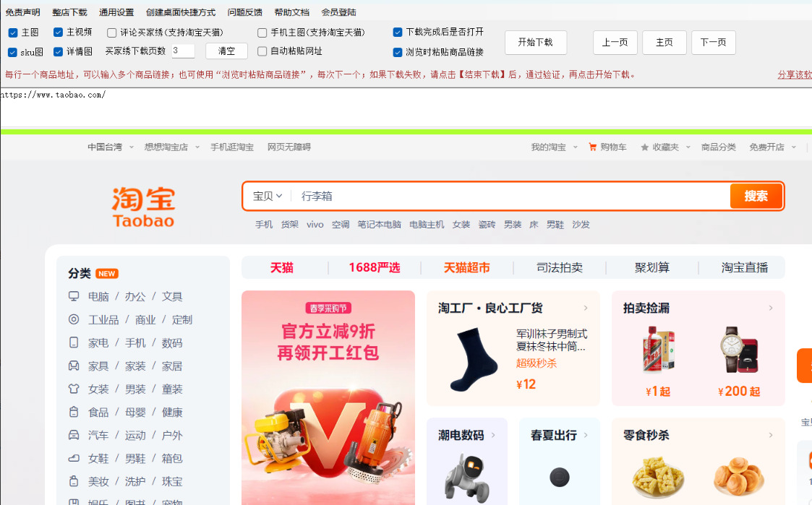Open the wristwatch auction thumbnail
This screenshot has width=812, height=505.
point(739,350)
